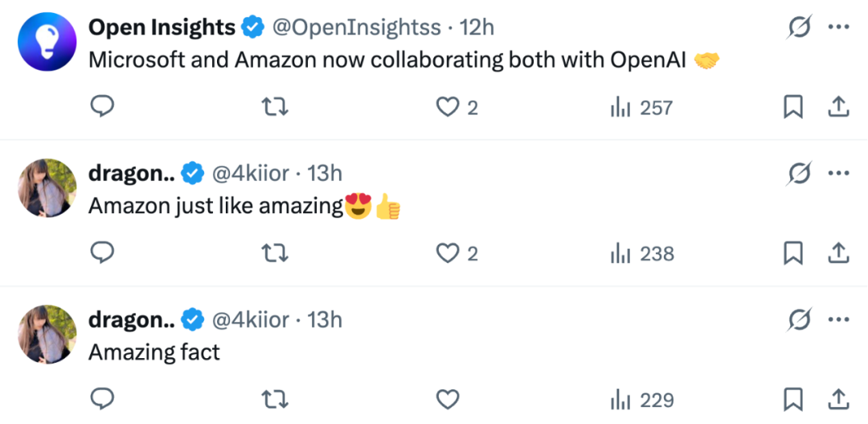Like the "Amazing fact" tweet
Screen dimensions: 868x424
pos(448,400)
